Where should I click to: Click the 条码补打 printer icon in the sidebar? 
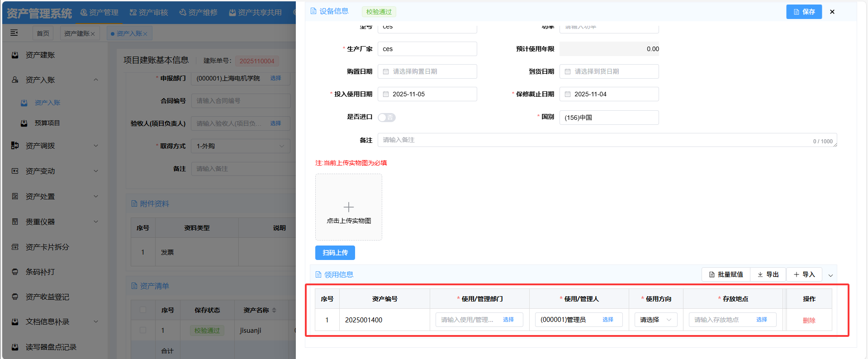coord(15,272)
